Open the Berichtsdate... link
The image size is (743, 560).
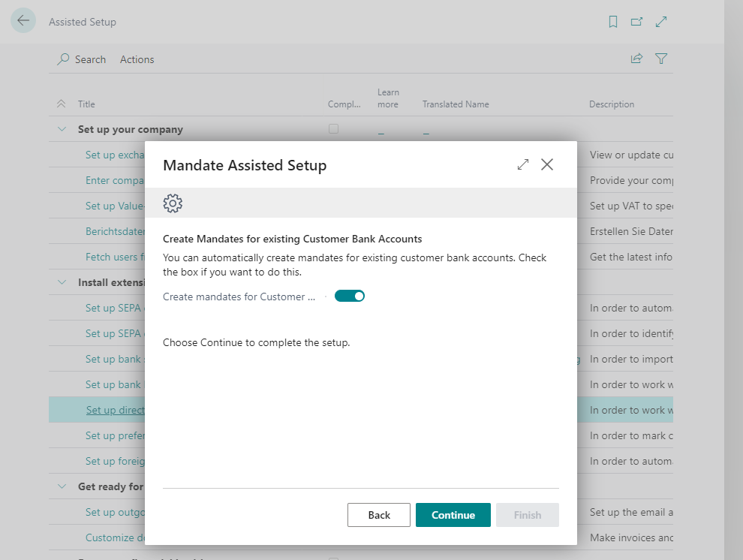(x=115, y=231)
